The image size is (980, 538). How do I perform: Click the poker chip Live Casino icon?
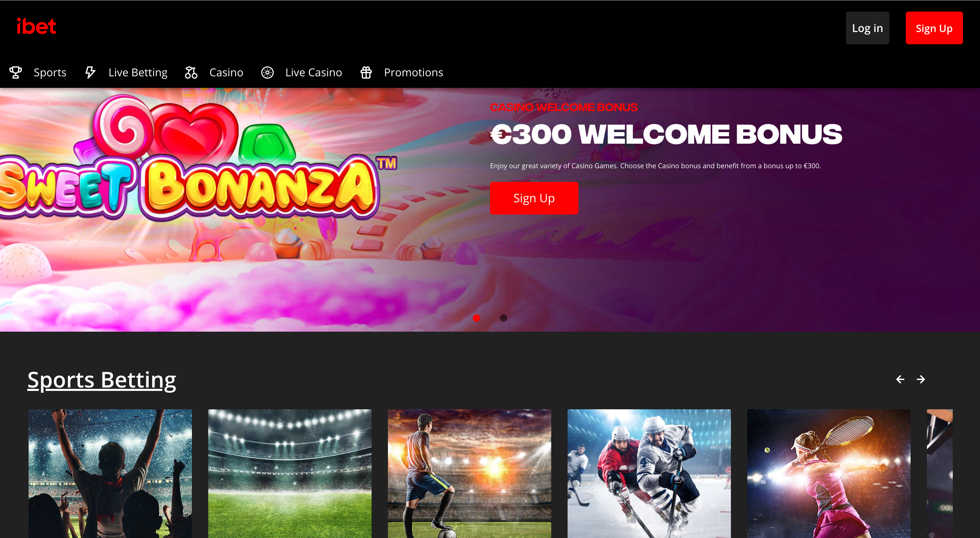(267, 72)
